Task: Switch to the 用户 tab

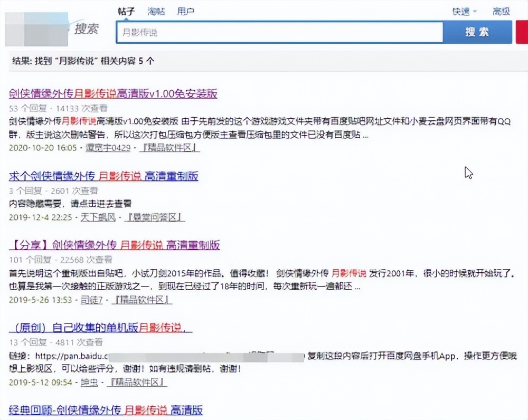Action: (185, 11)
